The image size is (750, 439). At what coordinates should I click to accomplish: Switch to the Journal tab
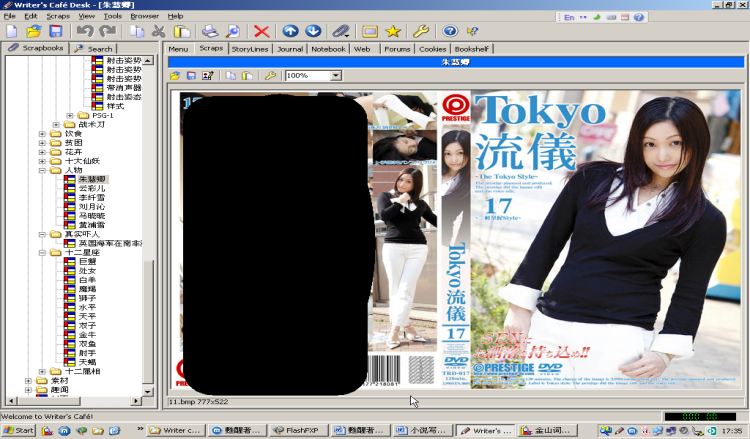coord(290,49)
